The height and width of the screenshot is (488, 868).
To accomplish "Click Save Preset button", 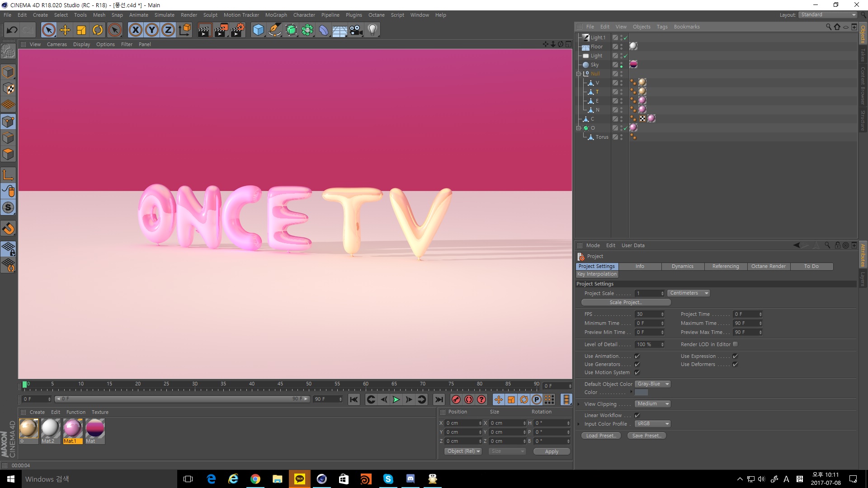I will 646,436.
